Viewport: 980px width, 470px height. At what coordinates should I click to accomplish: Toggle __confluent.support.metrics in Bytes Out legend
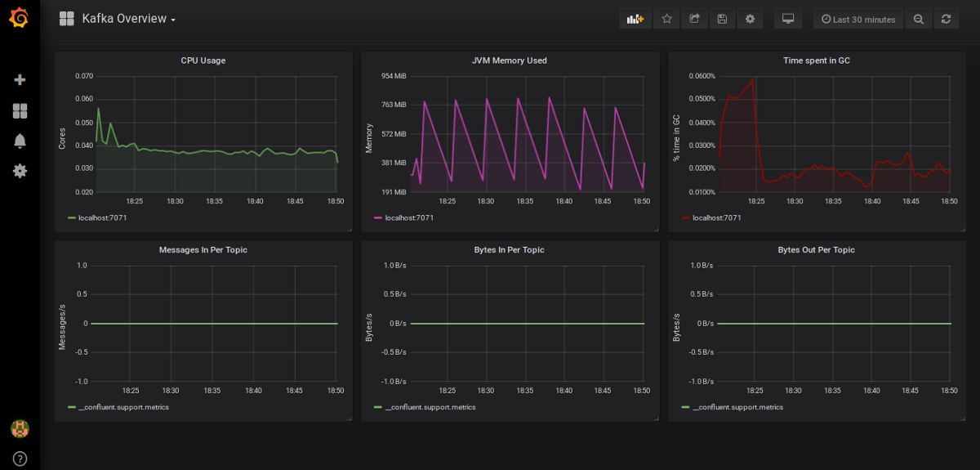pos(737,407)
